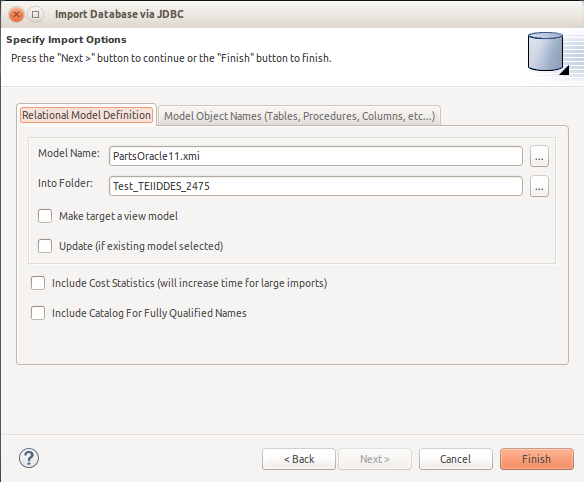The width and height of the screenshot is (584, 482).
Task: Click the 'Model Name:' label
Action: coord(69,153)
